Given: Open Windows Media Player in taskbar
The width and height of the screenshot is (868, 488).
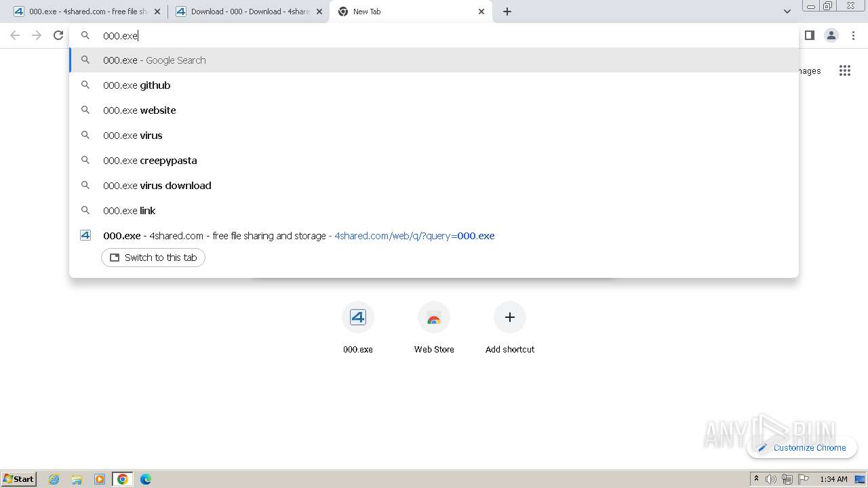Looking at the screenshot, I should pyautogui.click(x=100, y=479).
